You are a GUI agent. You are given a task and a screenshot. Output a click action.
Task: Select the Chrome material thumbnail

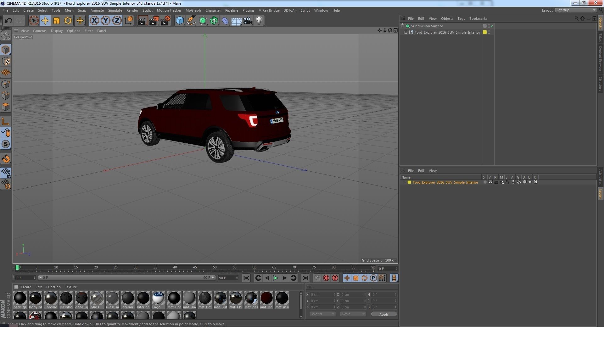pyautogui.click(x=50, y=300)
